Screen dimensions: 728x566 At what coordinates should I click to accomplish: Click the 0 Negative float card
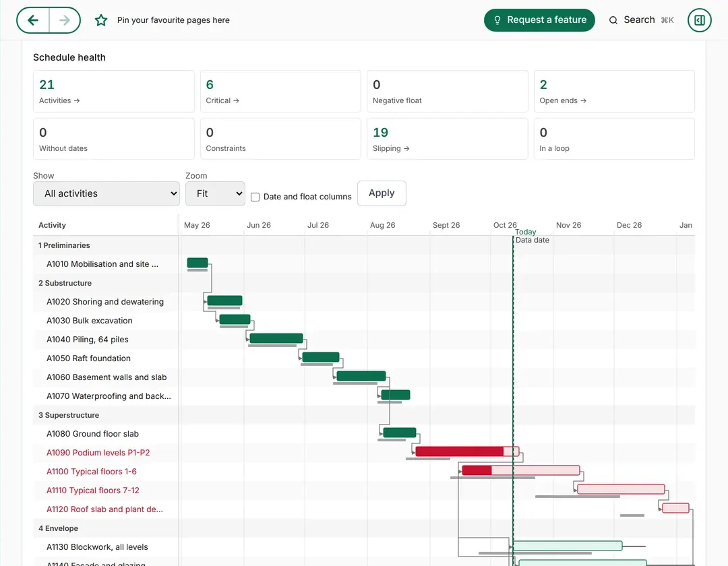point(447,92)
